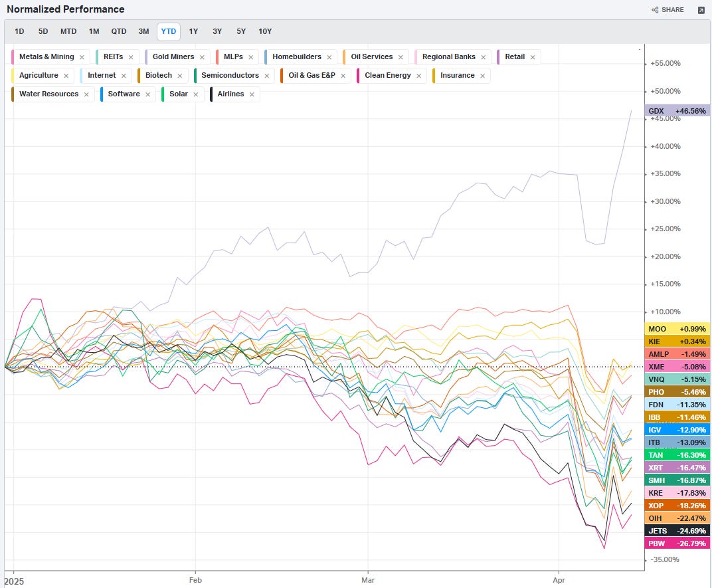Click the IGV -12.90% value tag
712x588 pixels.
click(x=677, y=430)
